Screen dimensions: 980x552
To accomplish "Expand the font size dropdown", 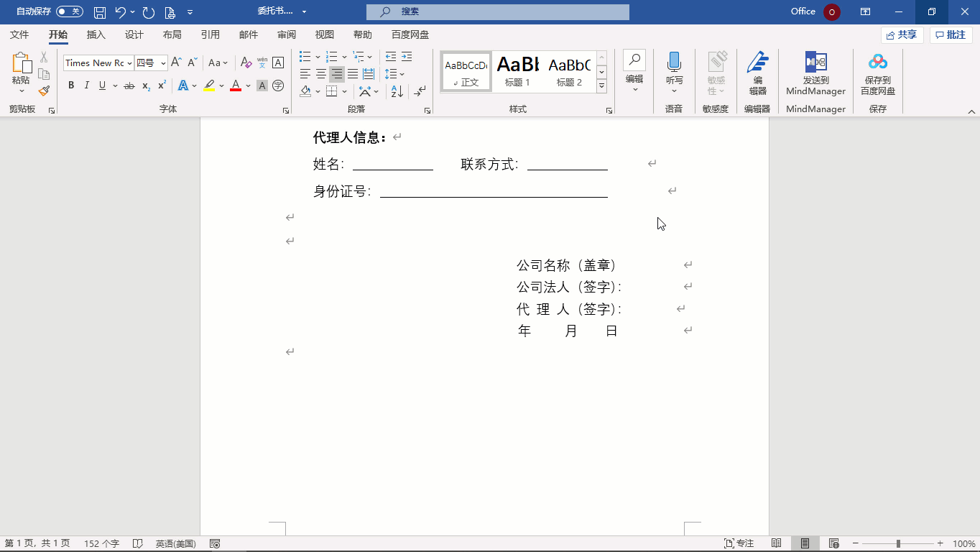I will click(x=163, y=63).
